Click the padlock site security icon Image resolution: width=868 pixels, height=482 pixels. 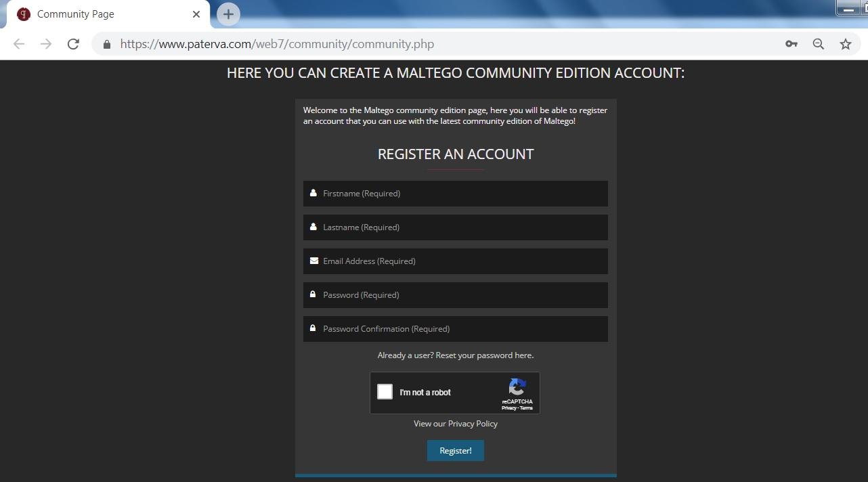coord(107,44)
